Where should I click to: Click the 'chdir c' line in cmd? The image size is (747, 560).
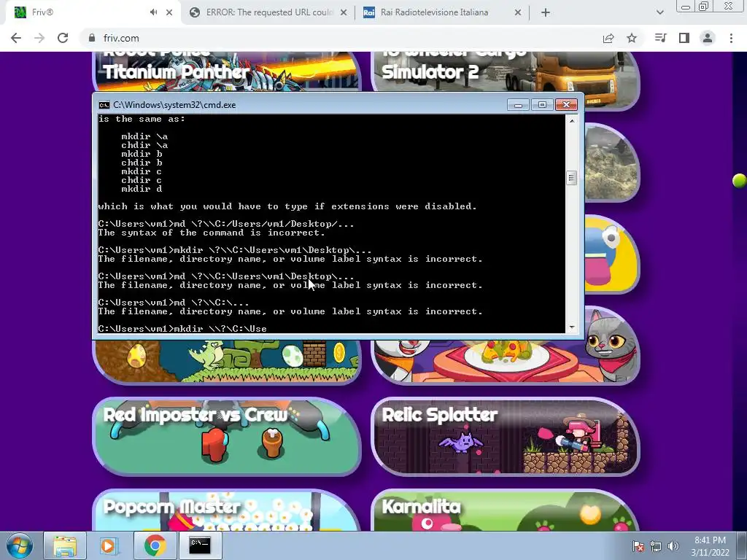click(x=142, y=181)
